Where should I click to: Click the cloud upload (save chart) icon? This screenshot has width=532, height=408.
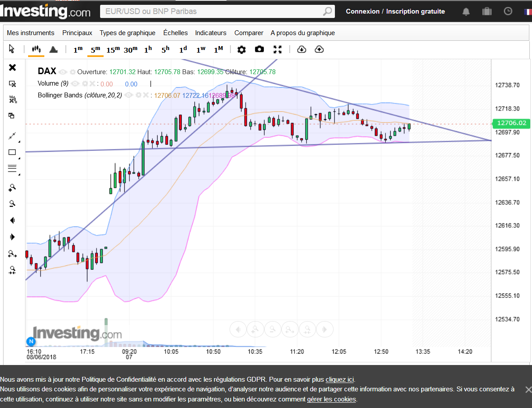319,49
